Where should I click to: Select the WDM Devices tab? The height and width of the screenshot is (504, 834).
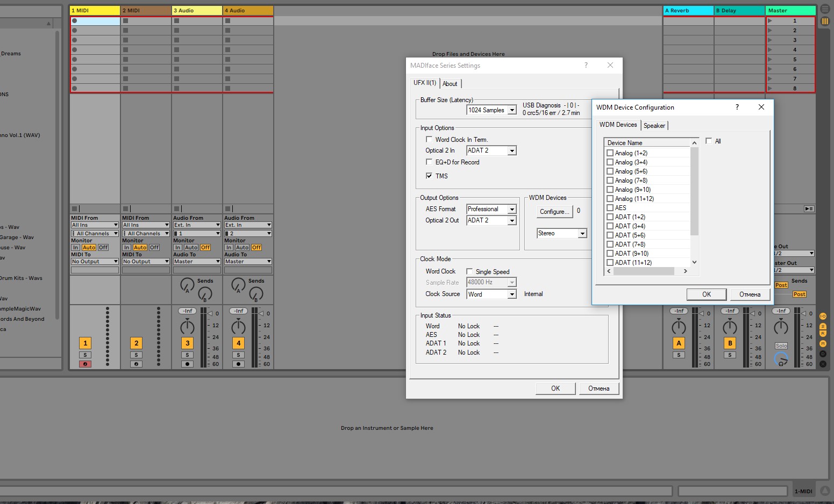coord(618,125)
